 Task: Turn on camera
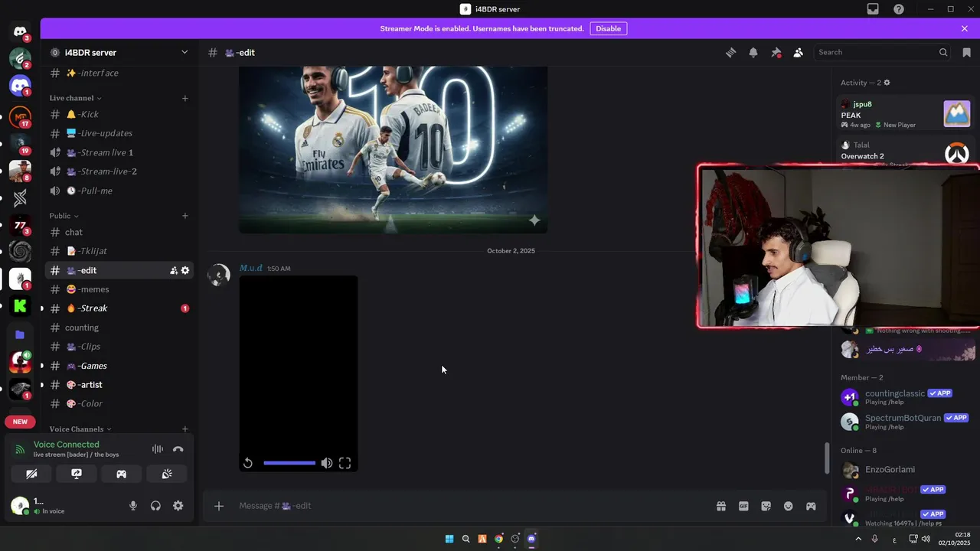(31, 474)
